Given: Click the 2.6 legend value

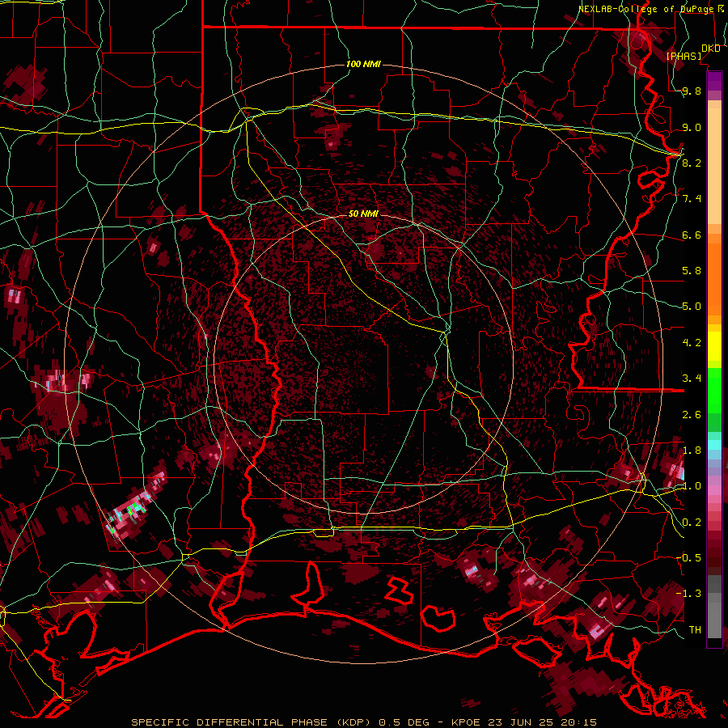Looking at the screenshot, I should 692,415.
